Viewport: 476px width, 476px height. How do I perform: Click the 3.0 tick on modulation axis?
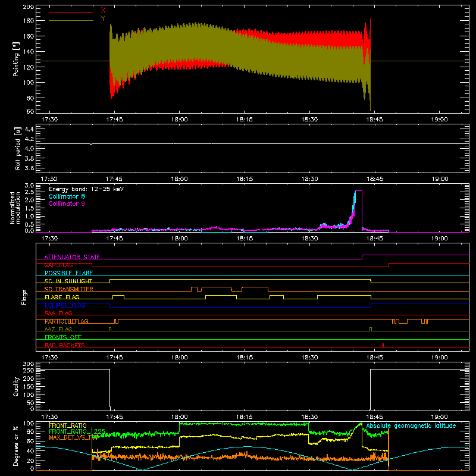click(29, 186)
